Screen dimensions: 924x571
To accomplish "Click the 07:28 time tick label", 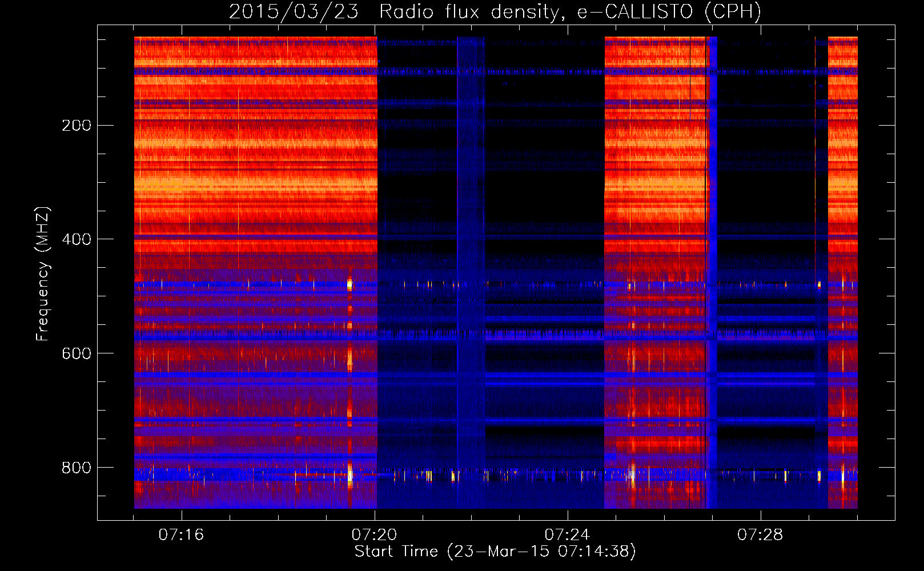I will point(761,535).
